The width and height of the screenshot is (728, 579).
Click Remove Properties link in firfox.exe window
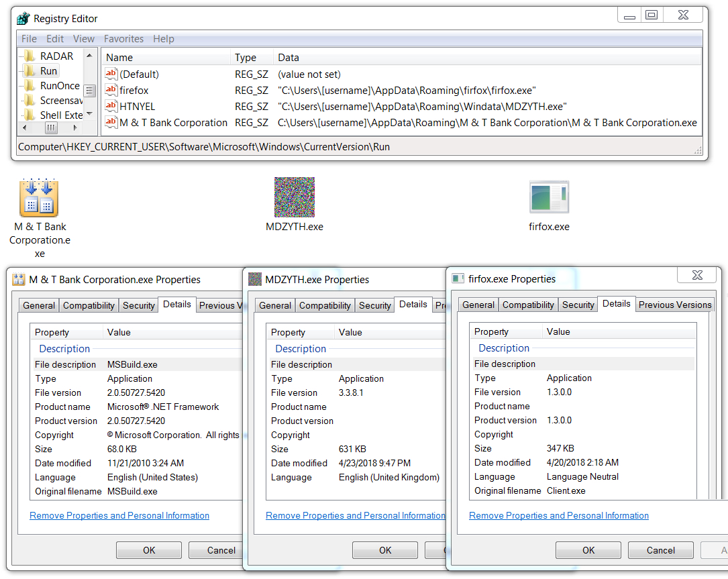point(558,515)
